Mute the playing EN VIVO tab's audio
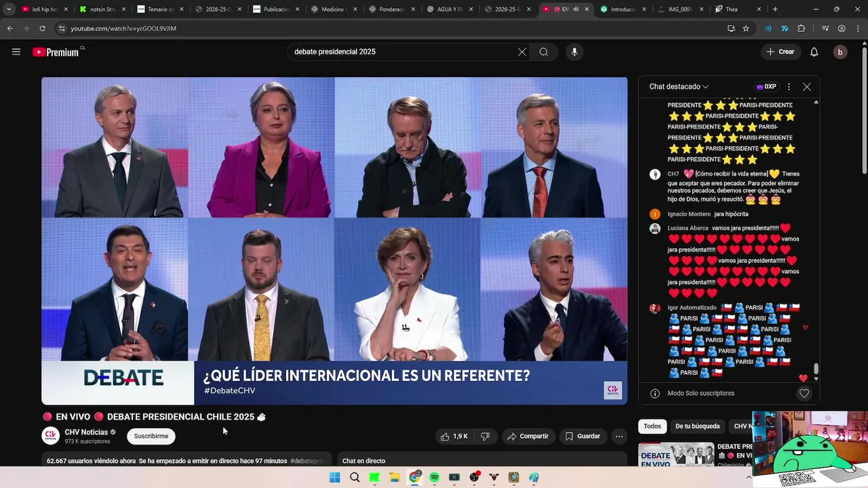This screenshot has width=868, height=488. (576, 9)
